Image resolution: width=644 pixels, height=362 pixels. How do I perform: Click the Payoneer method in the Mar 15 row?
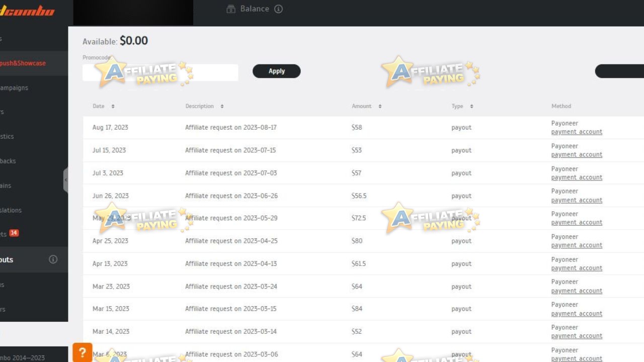[565, 305]
